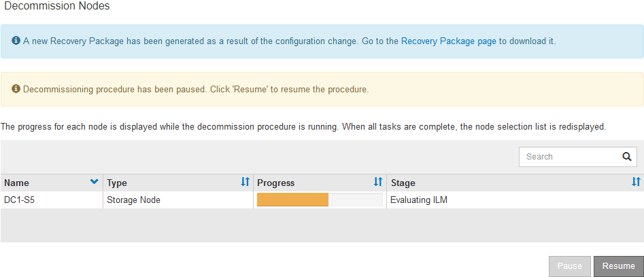
Task: Sort by Stage using sort arrows
Action: pos(636,182)
